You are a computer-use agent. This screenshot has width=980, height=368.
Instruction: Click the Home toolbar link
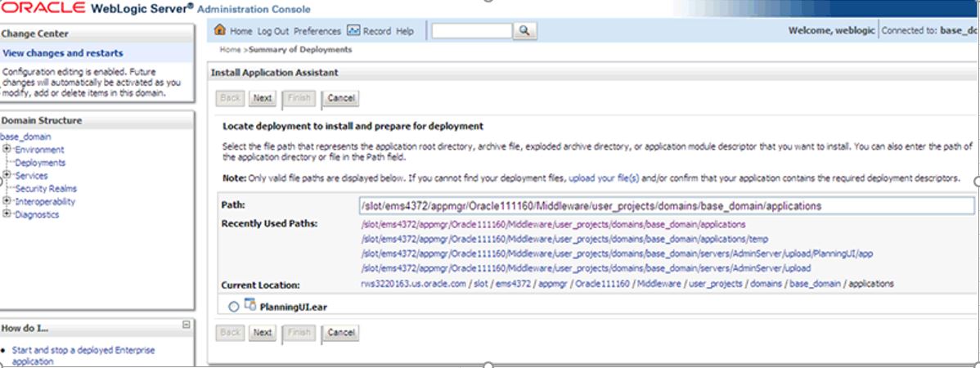coord(241,31)
